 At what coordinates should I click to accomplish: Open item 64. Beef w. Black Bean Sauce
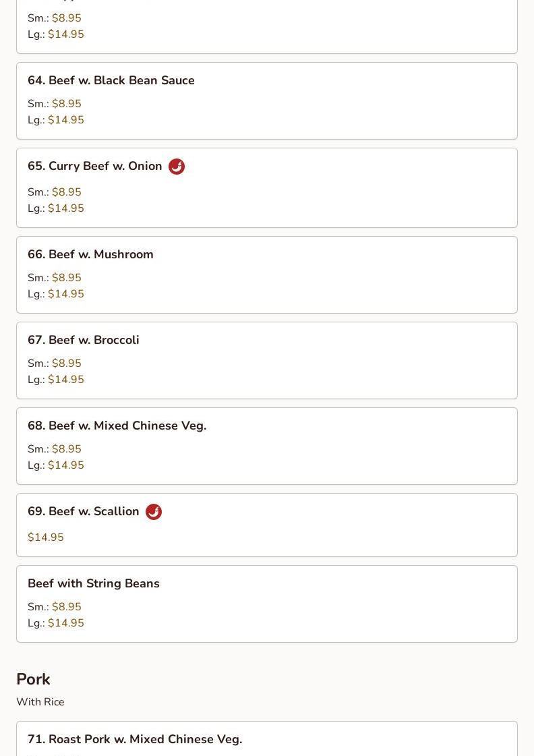[x=267, y=100]
